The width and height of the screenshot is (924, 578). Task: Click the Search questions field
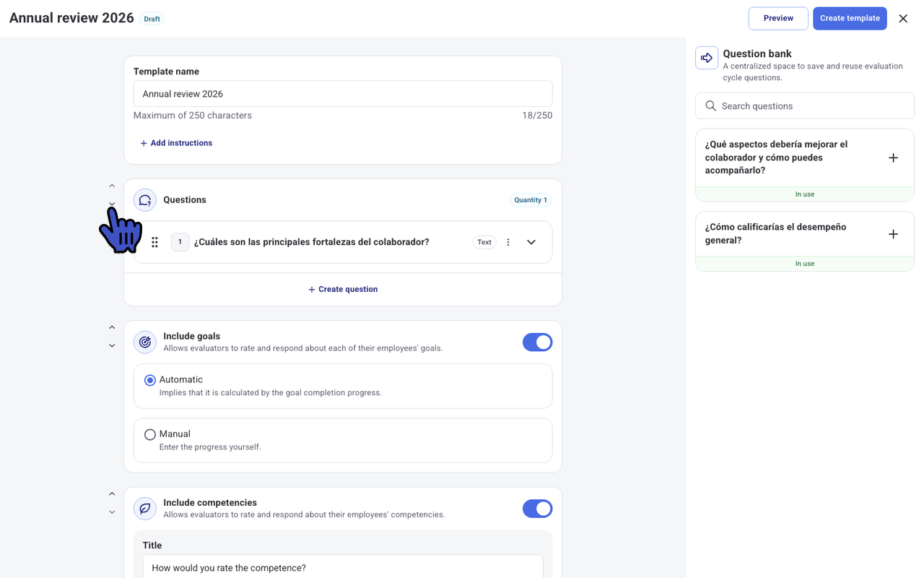click(805, 106)
